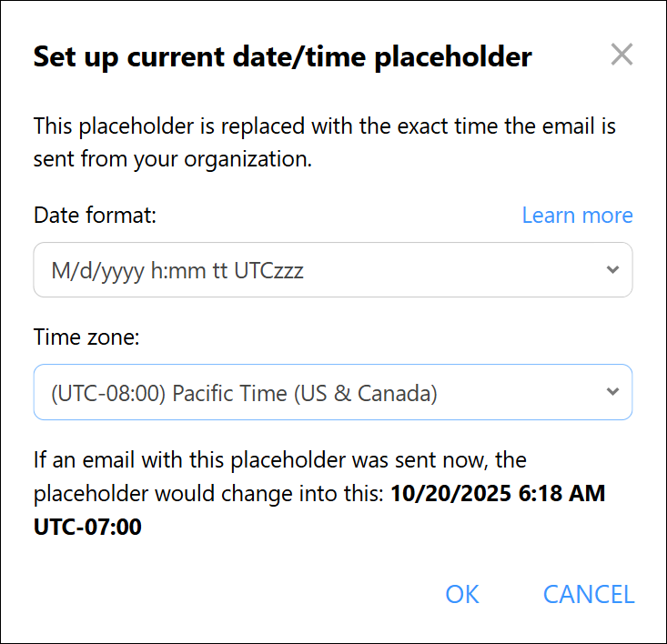Viewport: 667px width, 644px height.
Task: Click the bold preview '10/20/2025 6:18 AM'
Action: [498, 494]
